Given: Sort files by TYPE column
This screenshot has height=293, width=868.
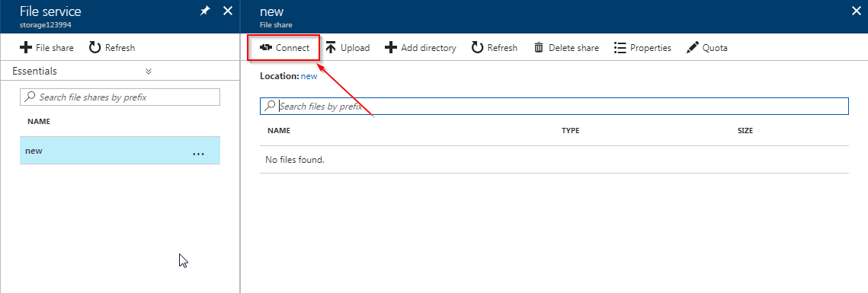Looking at the screenshot, I should (571, 131).
